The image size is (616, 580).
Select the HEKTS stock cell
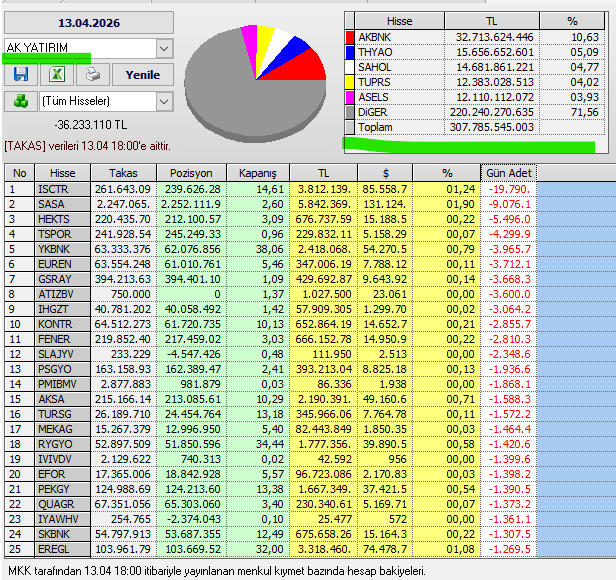(x=62, y=219)
